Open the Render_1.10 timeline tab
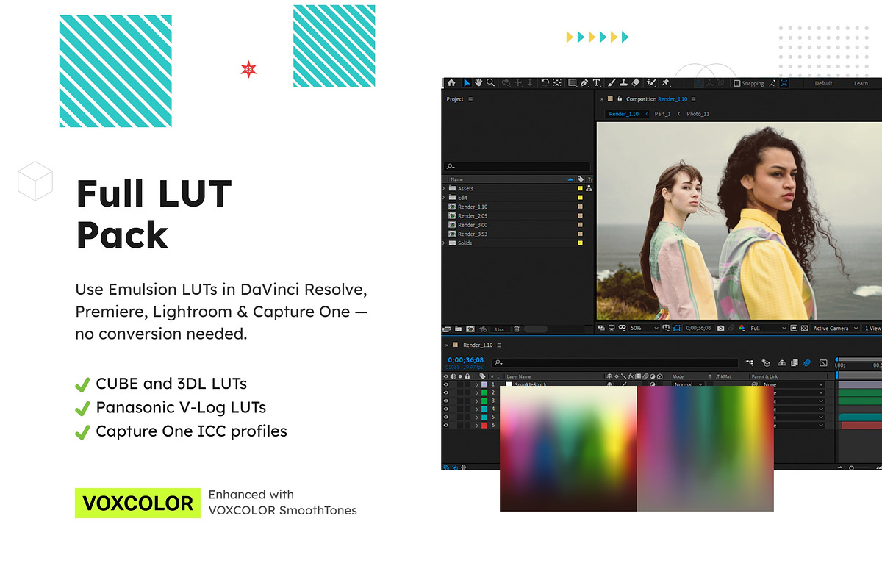Viewport: 882px width, 588px height. pos(478,345)
